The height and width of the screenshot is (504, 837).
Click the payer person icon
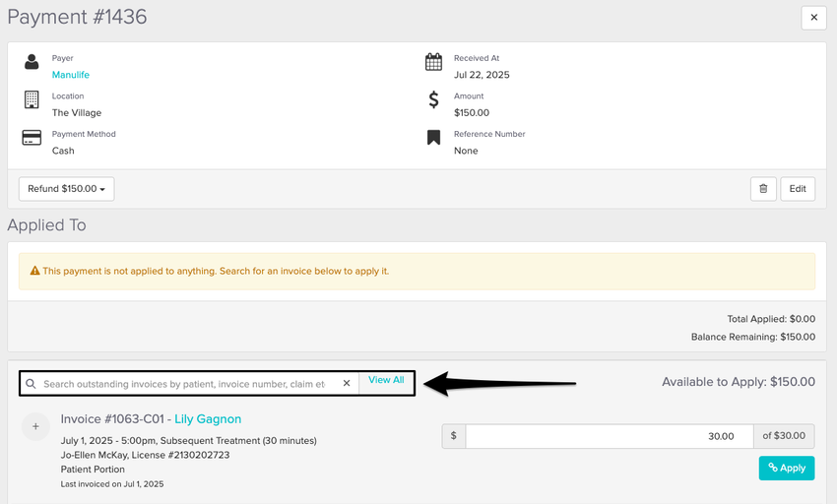32,62
